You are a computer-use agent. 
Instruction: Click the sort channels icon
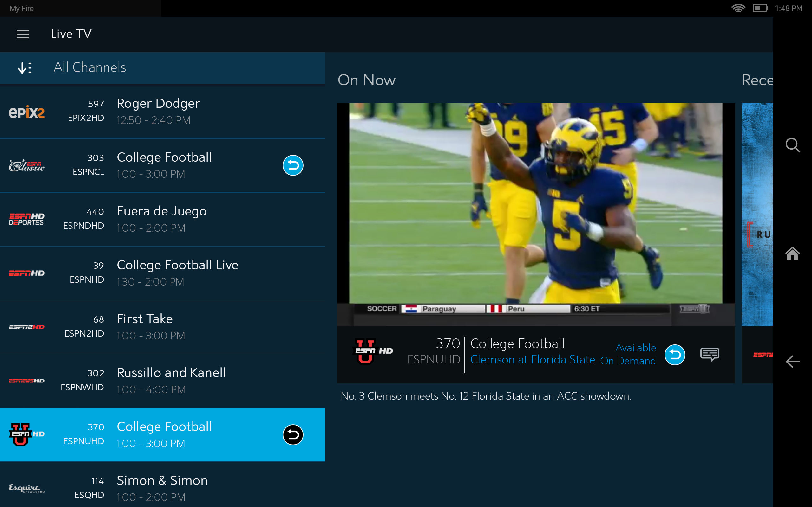point(25,68)
